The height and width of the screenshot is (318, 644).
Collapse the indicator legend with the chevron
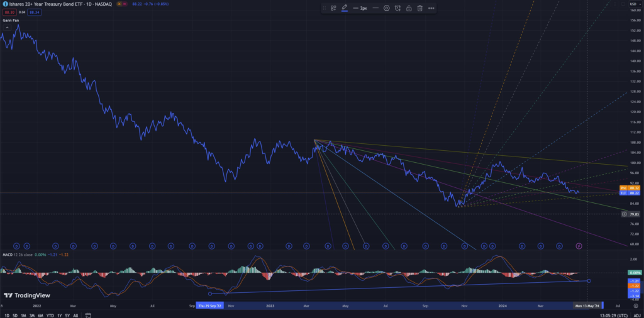coord(6,28)
